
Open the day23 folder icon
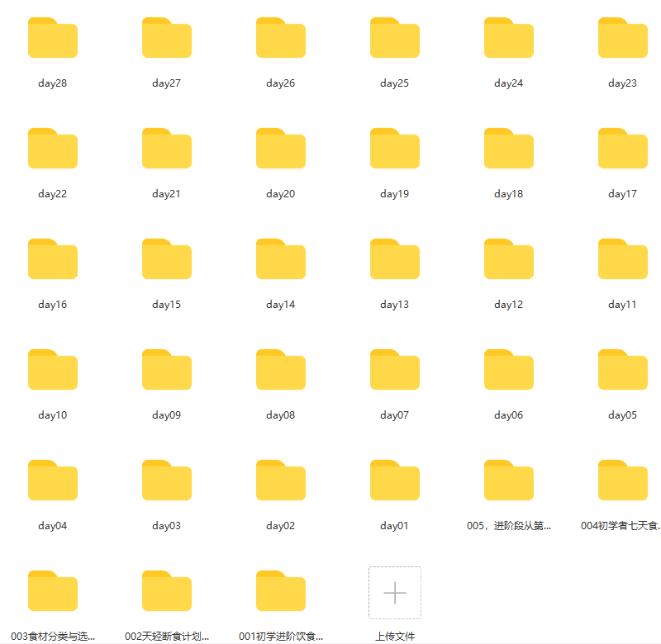[623, 37]
